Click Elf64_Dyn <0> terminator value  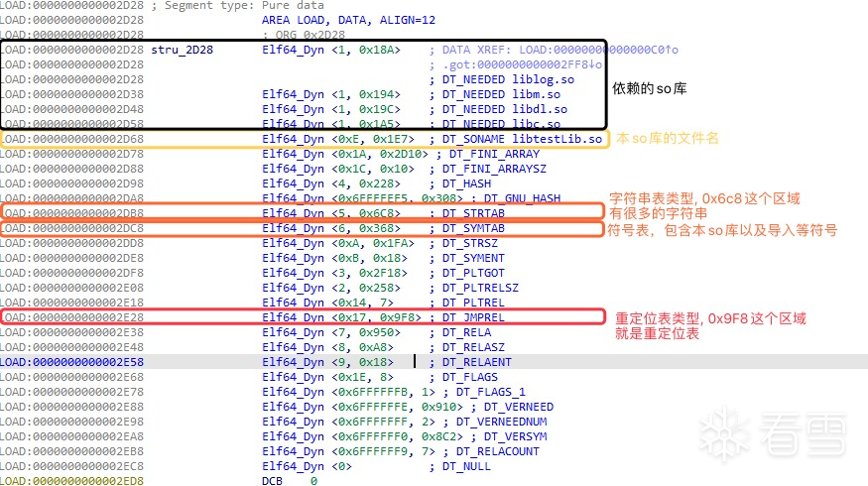point(307,466)
